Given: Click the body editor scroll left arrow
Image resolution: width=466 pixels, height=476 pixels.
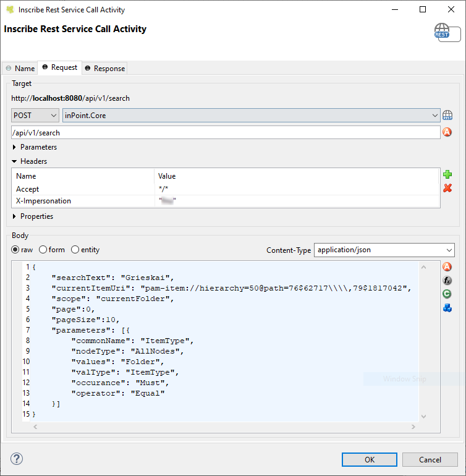Looking at the screenshot, I should [35, 427].
